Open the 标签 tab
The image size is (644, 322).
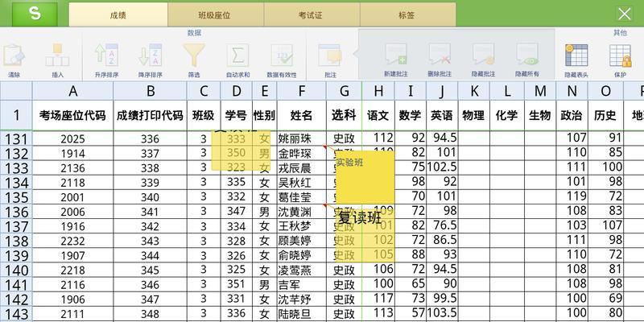tap(407, 14)
